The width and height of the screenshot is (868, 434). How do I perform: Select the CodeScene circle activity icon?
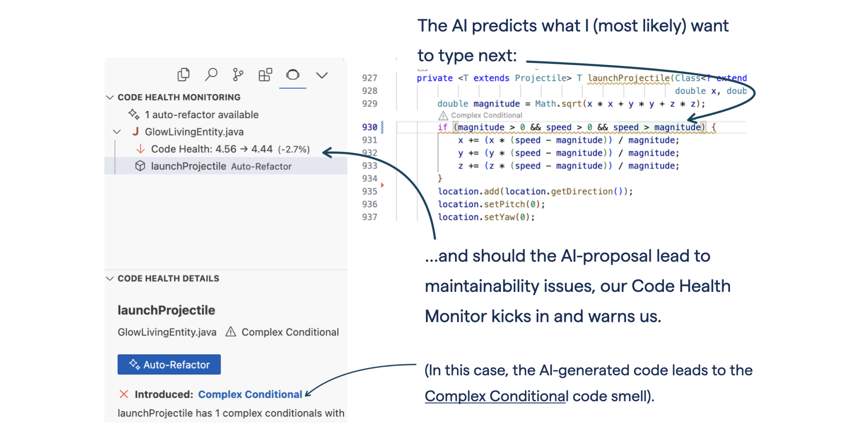[293, 75]
